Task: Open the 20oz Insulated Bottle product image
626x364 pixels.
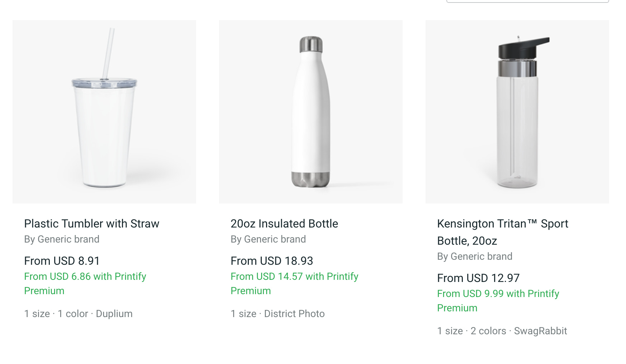Action: coord(310,112)
